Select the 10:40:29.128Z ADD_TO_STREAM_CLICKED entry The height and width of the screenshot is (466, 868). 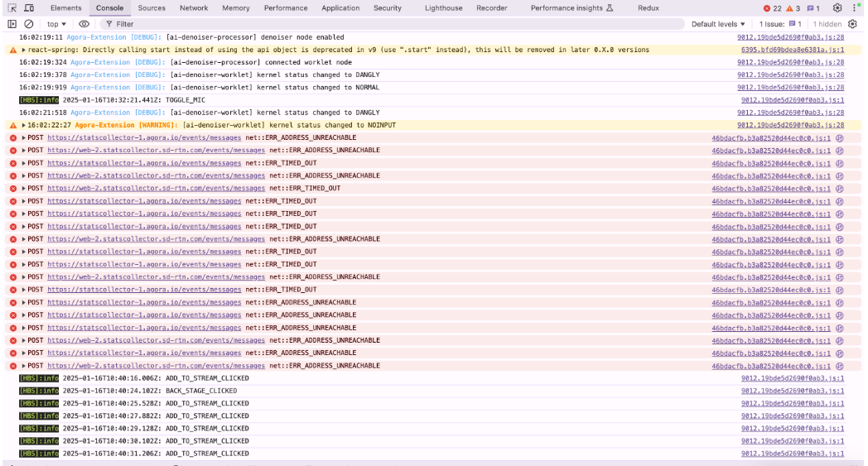click(156, 429)
